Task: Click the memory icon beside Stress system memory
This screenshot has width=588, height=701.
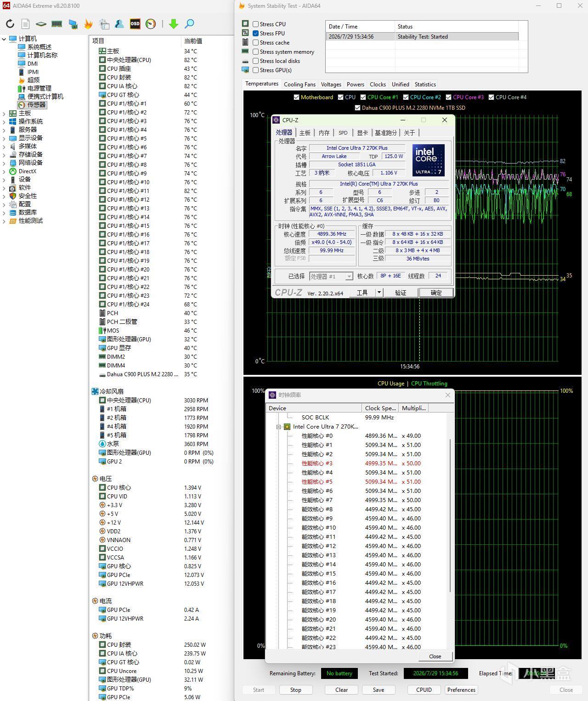Action: [x=245, y=51]
